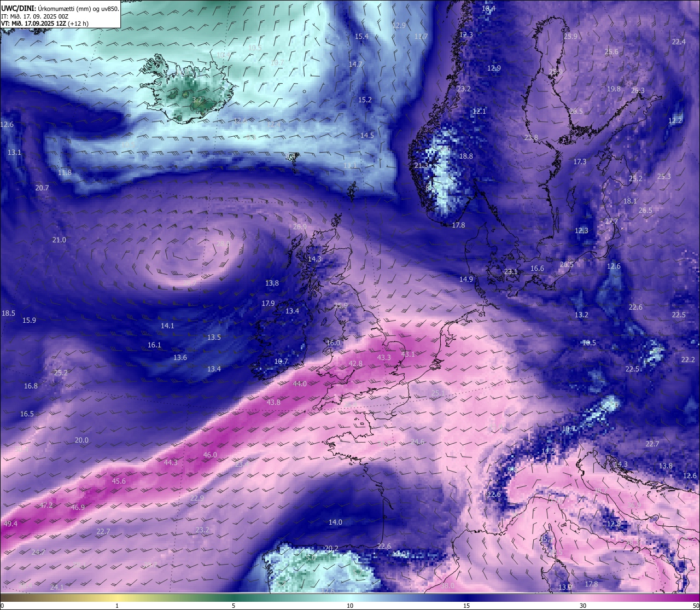Screen dimensions: 700x610
Task: Click the 13.2 value label
Action: 581,315
